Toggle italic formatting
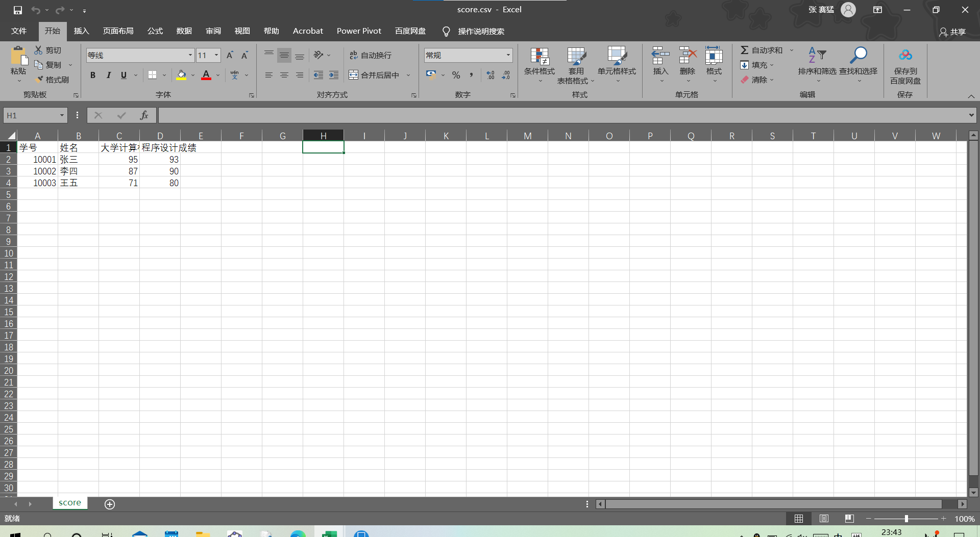Viewport: 980px width, 537px height. [x=108, y=75]
